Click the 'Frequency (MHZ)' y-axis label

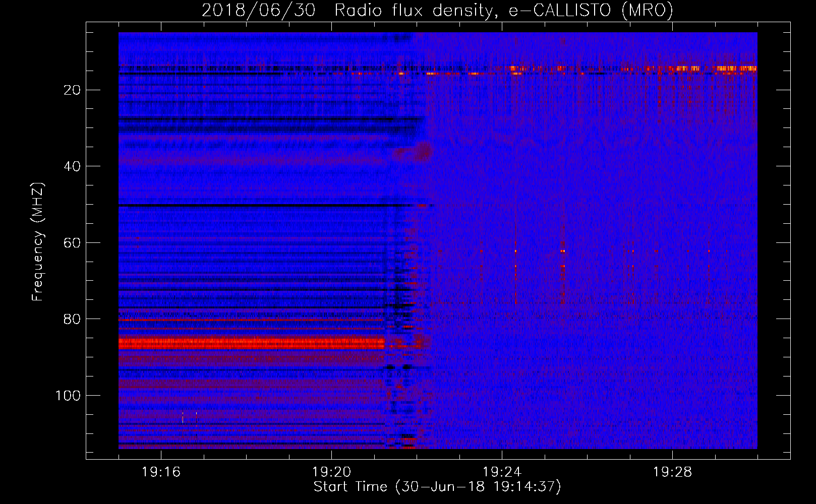[x=38, y=242]
